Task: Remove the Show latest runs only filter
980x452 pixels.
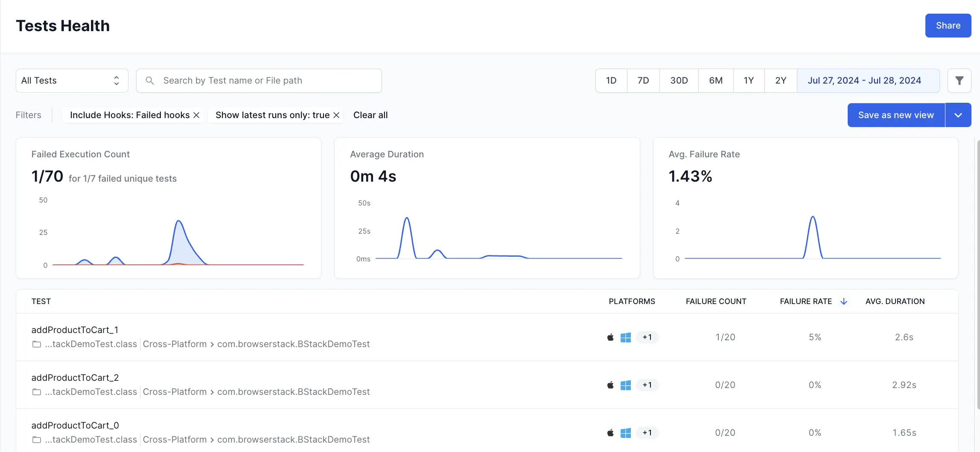Action: click(x=336, y=115)
